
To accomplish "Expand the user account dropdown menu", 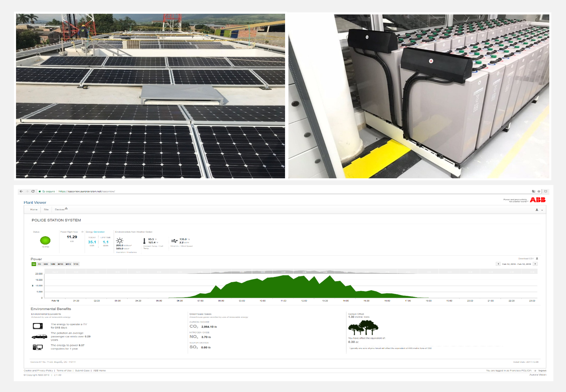I will [x=542, y=210].
